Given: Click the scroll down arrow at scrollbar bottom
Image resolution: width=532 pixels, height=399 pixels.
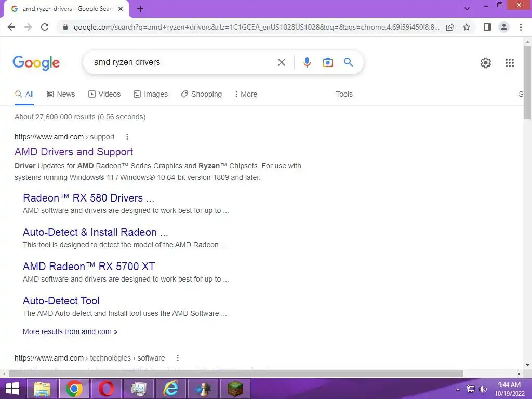Looking at the screenshot, I should point(527,365).
